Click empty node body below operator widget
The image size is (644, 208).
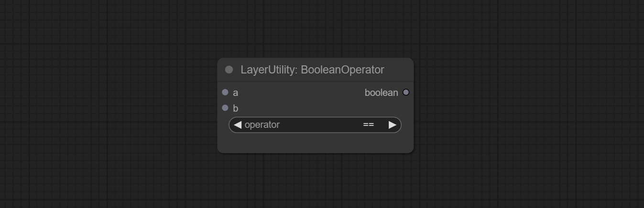click(315, 143)
